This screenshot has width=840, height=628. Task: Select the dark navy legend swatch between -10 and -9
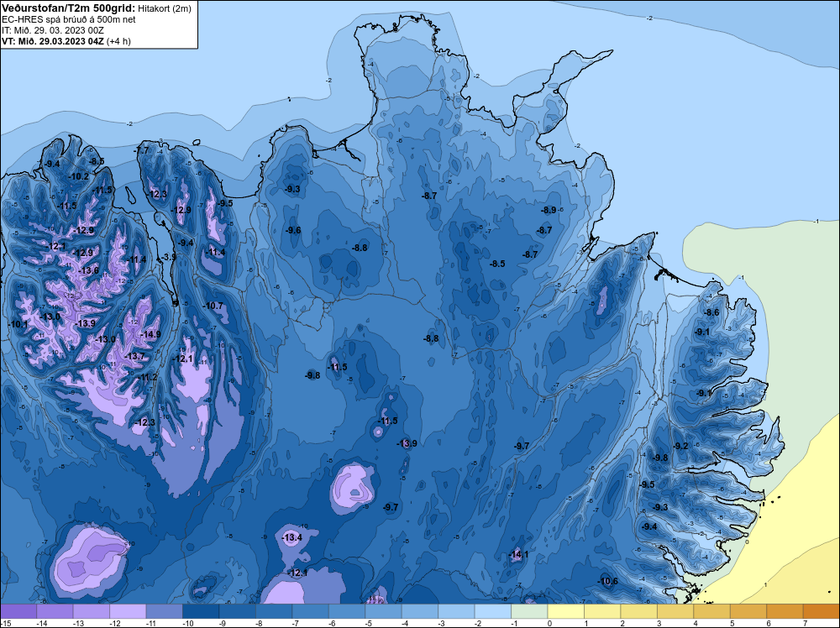(x=201, y=611)
